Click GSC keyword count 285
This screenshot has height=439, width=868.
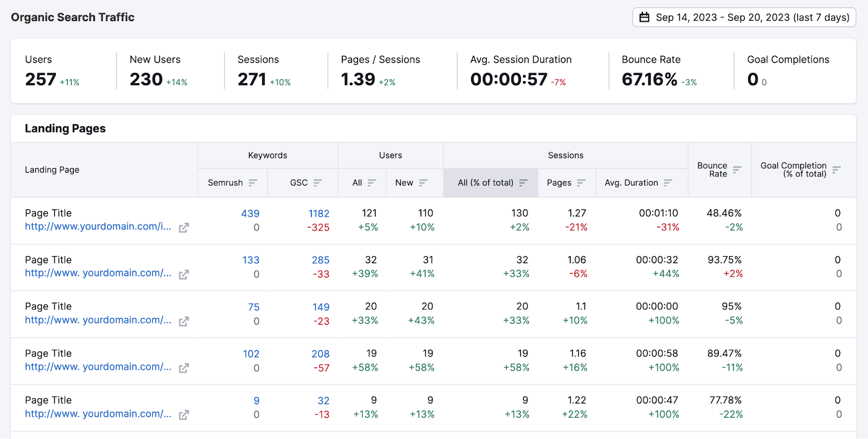click(321, 260)
